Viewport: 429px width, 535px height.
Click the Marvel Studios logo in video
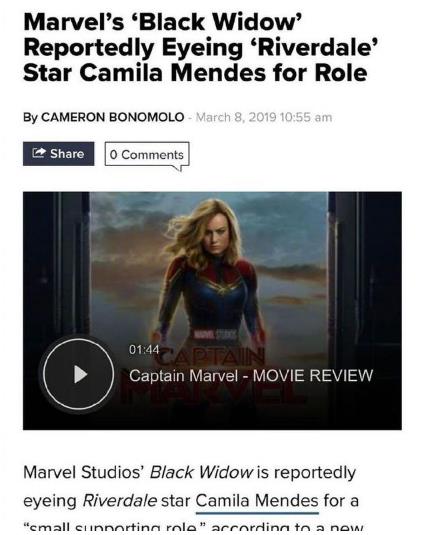pyautogui.click(x=215, y=335)
